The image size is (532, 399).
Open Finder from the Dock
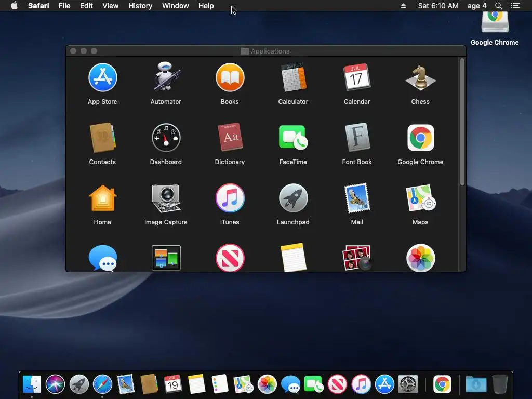(32, 384)
